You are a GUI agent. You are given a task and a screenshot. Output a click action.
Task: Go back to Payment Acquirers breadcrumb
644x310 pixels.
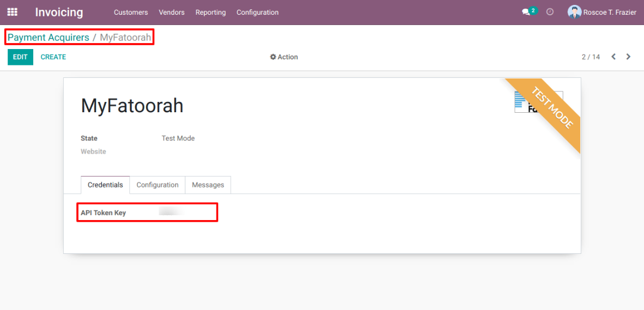pyautogui.click(x=49, y=38)
